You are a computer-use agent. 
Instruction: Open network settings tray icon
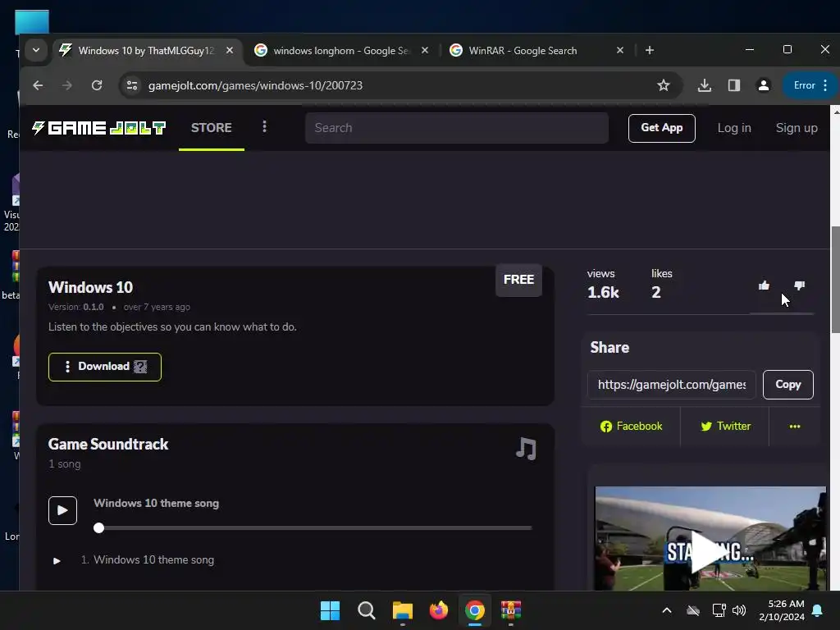(x=719, y=610)
